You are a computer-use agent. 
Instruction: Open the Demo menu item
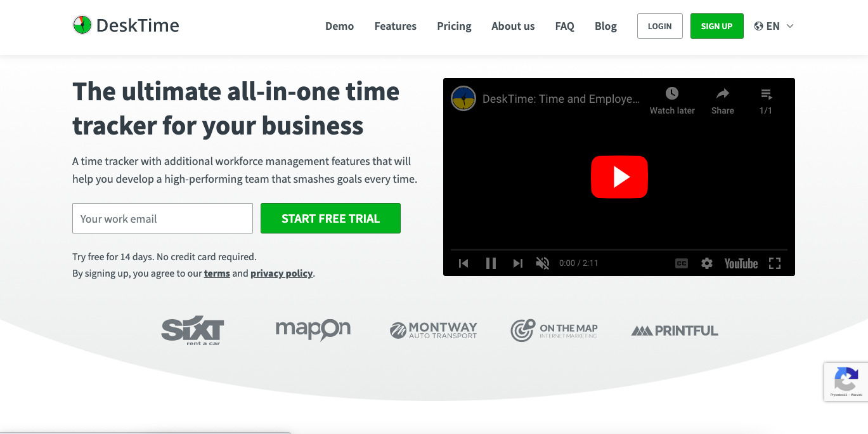pyautogui.click(x=339, y=26)
